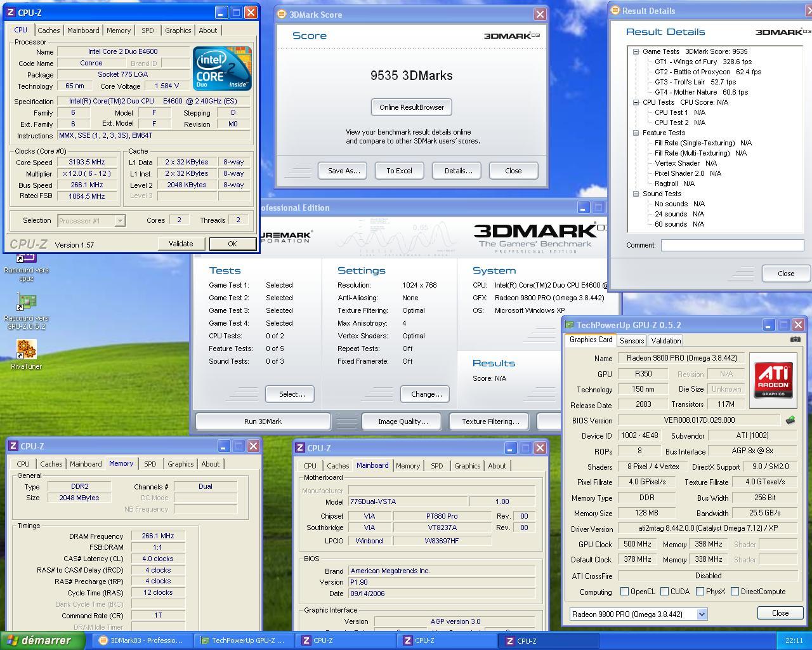
Task: Click the ATI Radeon logo in GPU-Z
Action: 773,380
